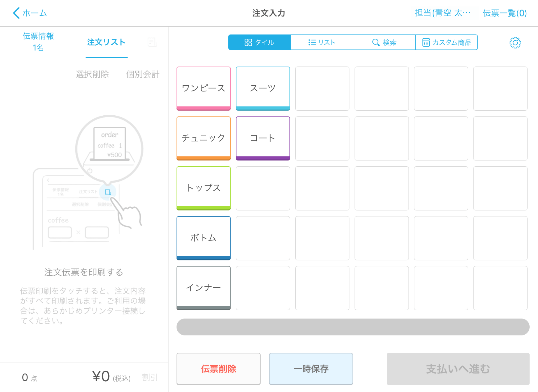Open the カスタム商品 tab

(x=447, y=42)
